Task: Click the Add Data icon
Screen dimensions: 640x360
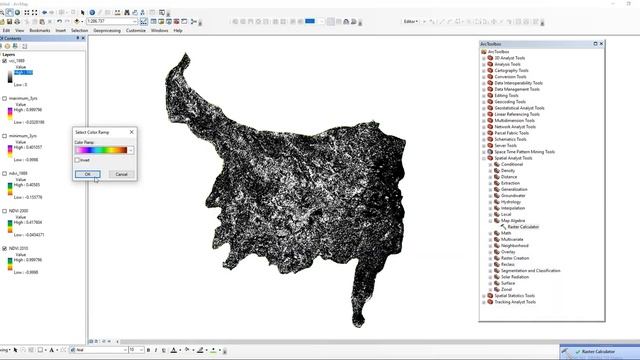Action: pos(77,21)
